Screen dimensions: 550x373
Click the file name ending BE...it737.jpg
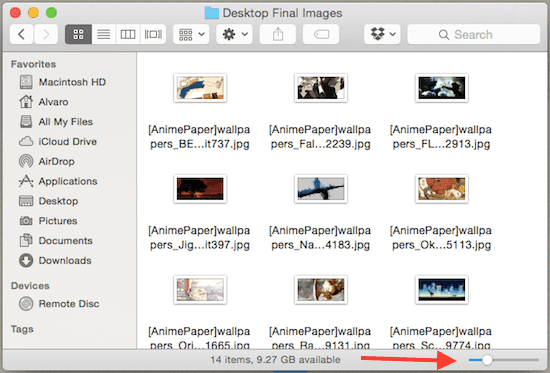[199, 137]
